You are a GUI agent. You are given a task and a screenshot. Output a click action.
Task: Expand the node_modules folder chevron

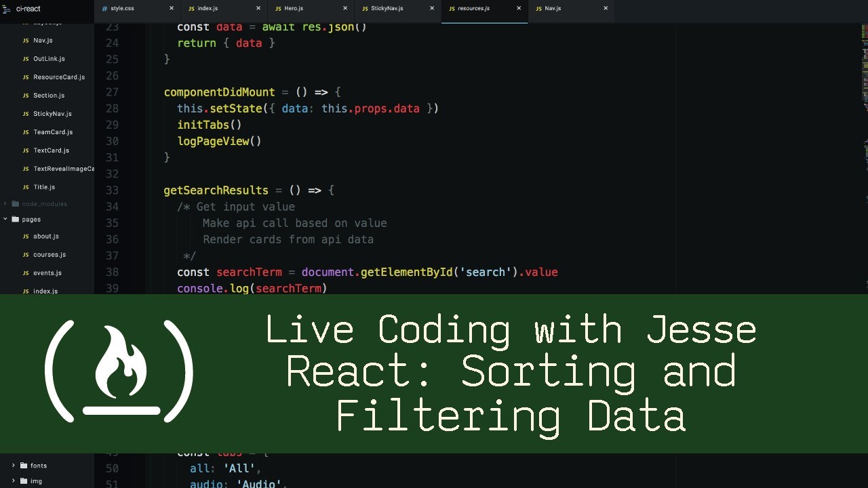click(5, 204)
